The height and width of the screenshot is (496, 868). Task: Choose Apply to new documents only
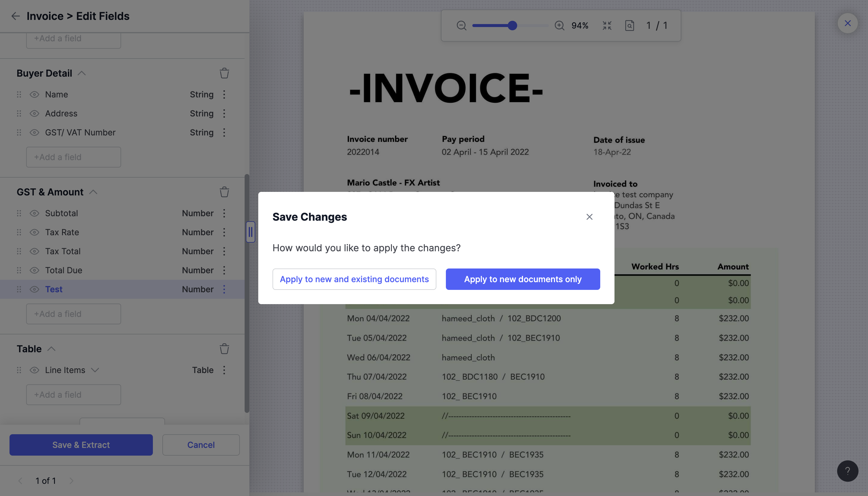[x=523, y=279]
